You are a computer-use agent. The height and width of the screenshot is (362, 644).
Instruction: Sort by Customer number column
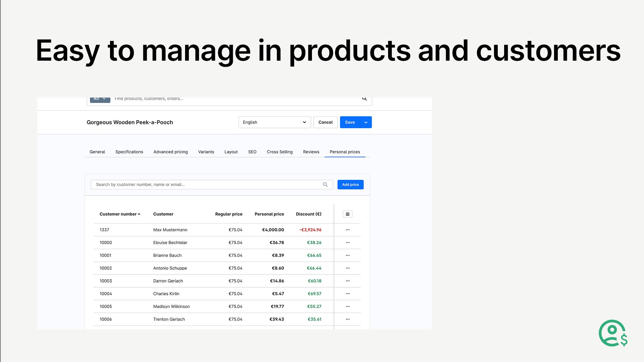pyautogui.click(x=120, y=214)
